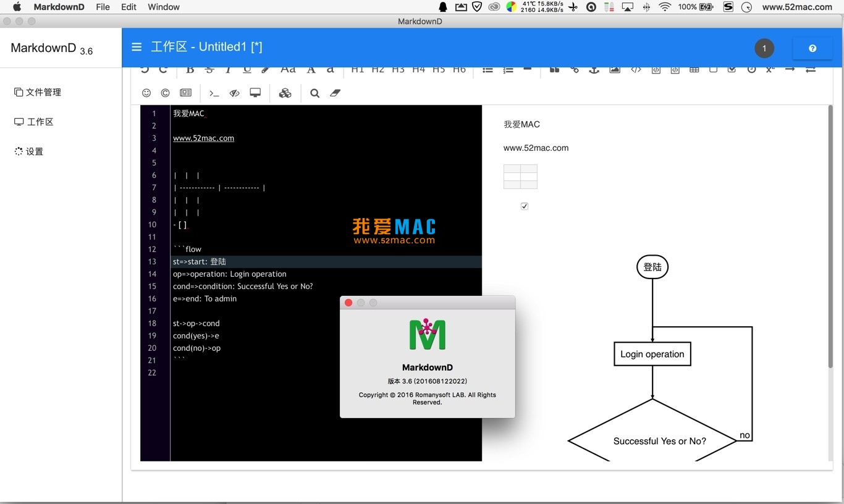The height and width of the screenshot is (504, 844).
Task: Click the AirPlay icon in menu bar
Action: click(x=628, y=7)
